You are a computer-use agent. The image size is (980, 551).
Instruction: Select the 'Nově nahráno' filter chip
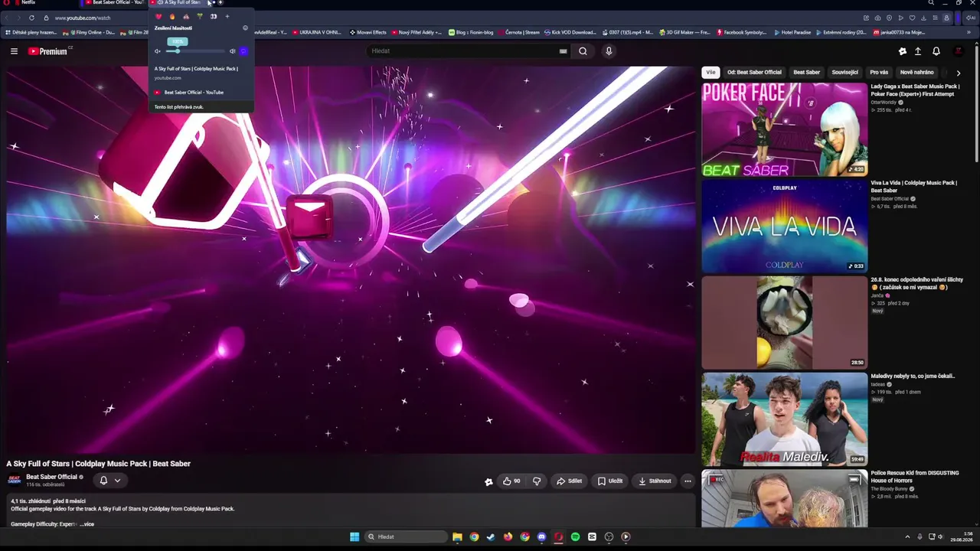click(916, 73)
